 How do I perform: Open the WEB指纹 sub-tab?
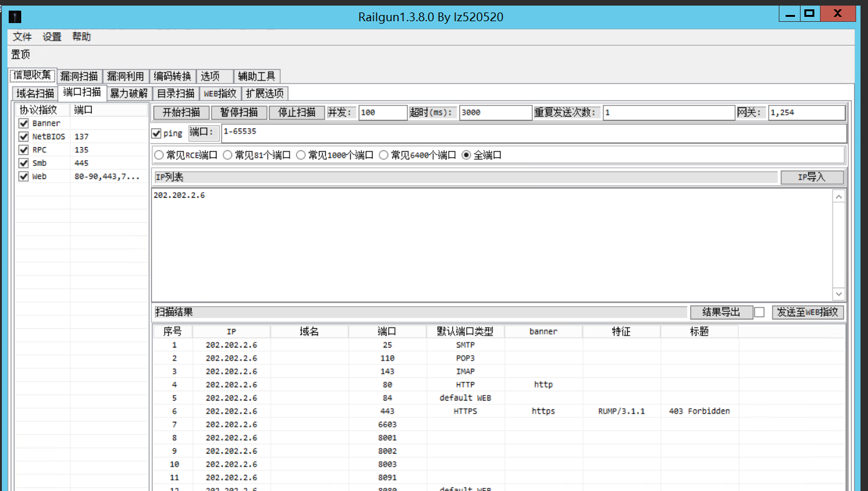click(x=220, y=94)
